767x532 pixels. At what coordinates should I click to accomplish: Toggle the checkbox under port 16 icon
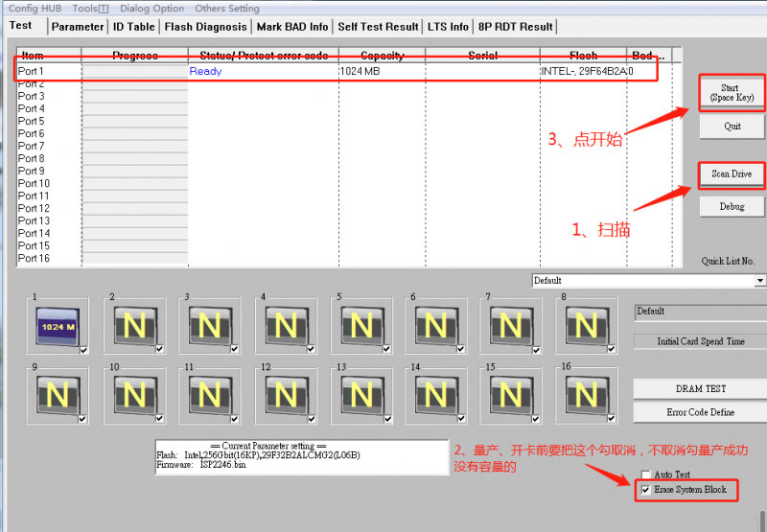click(x=611, y=418)
